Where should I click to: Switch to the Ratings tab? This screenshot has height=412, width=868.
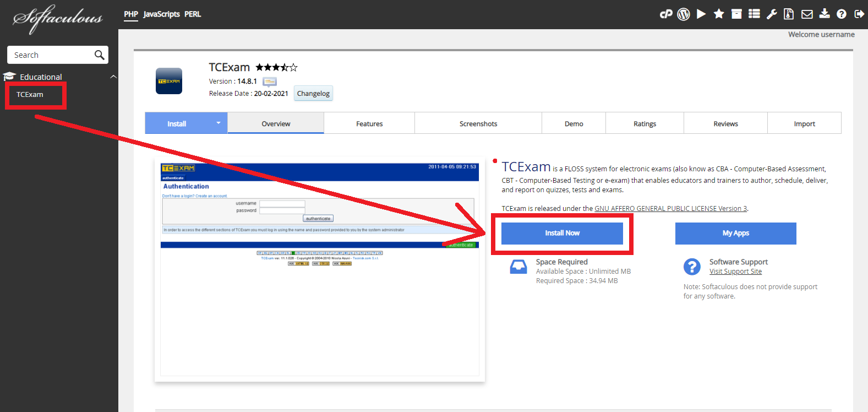coord(645,123)
